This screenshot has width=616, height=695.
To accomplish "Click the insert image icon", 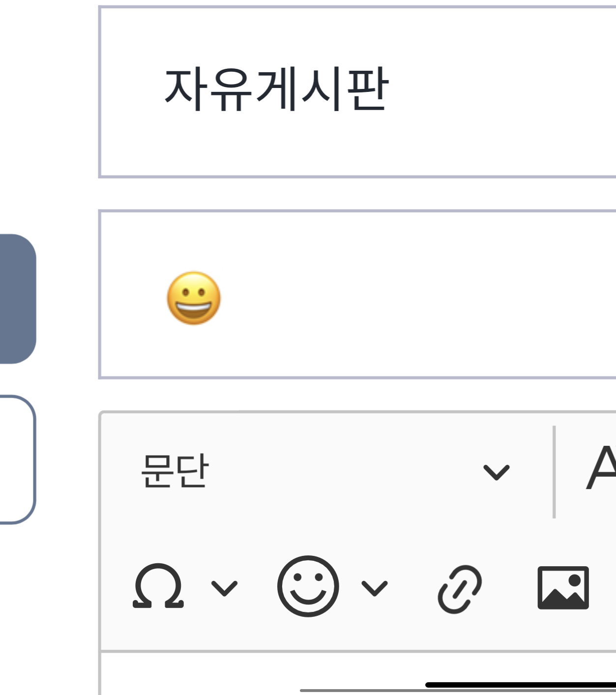I will [563, 588].
